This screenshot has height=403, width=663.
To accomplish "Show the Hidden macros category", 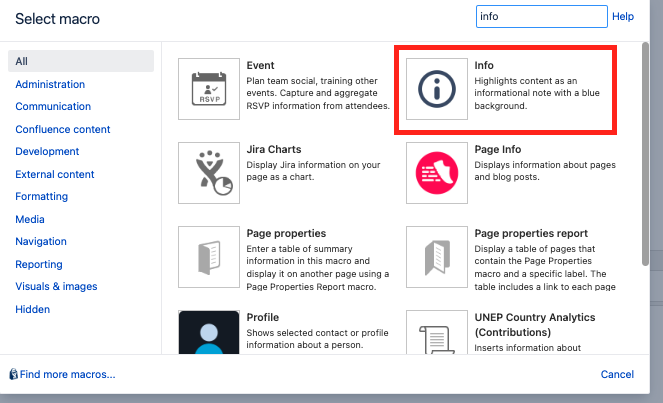I will [x=33, y=309].
